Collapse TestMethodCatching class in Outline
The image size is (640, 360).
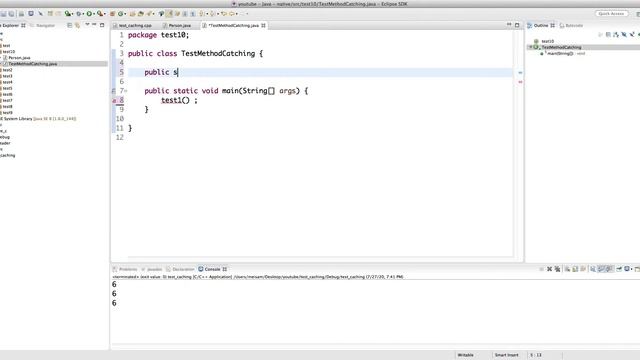click(531, 47)
